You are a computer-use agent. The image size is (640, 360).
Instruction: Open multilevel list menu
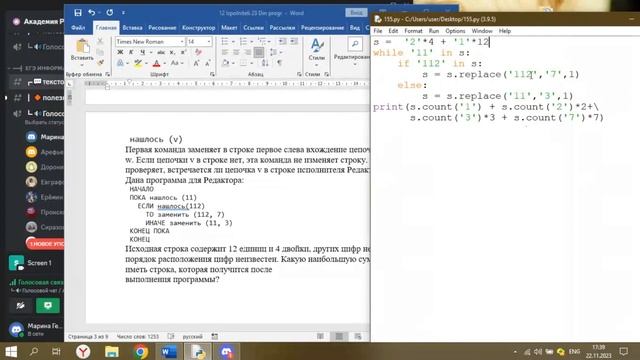[x=262, y=41]
